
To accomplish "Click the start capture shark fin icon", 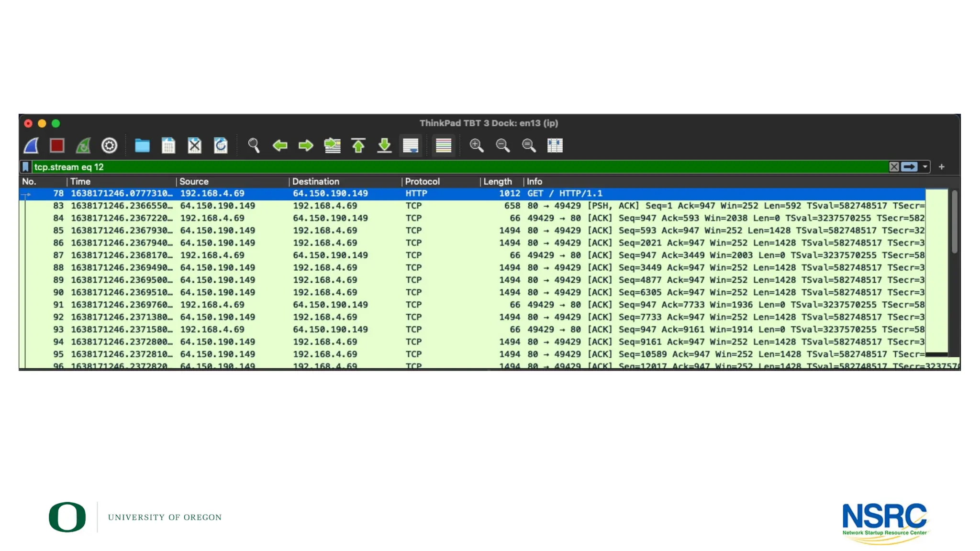I will [32, 145].
